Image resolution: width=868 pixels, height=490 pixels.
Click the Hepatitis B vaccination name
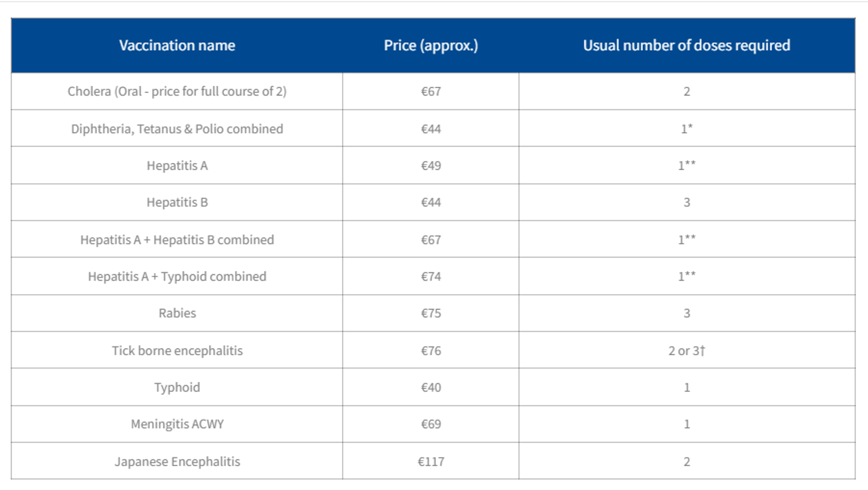[x=177, y=202]
